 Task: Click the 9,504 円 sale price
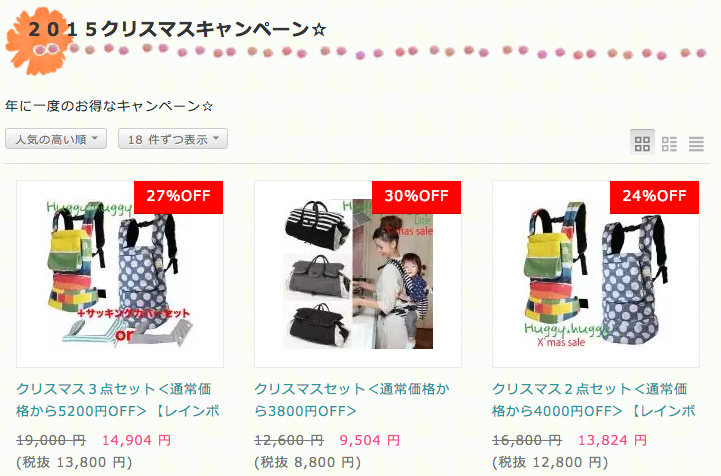370,440
